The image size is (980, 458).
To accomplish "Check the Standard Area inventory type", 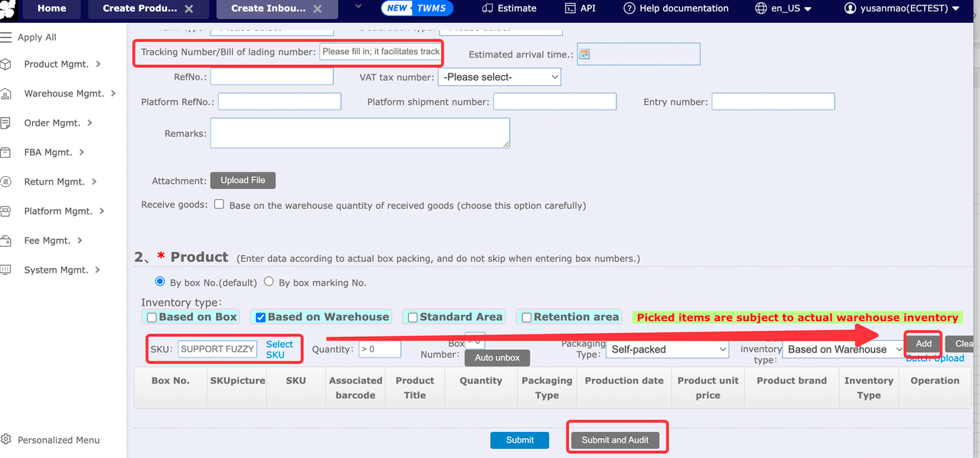I will coord(413,317).
